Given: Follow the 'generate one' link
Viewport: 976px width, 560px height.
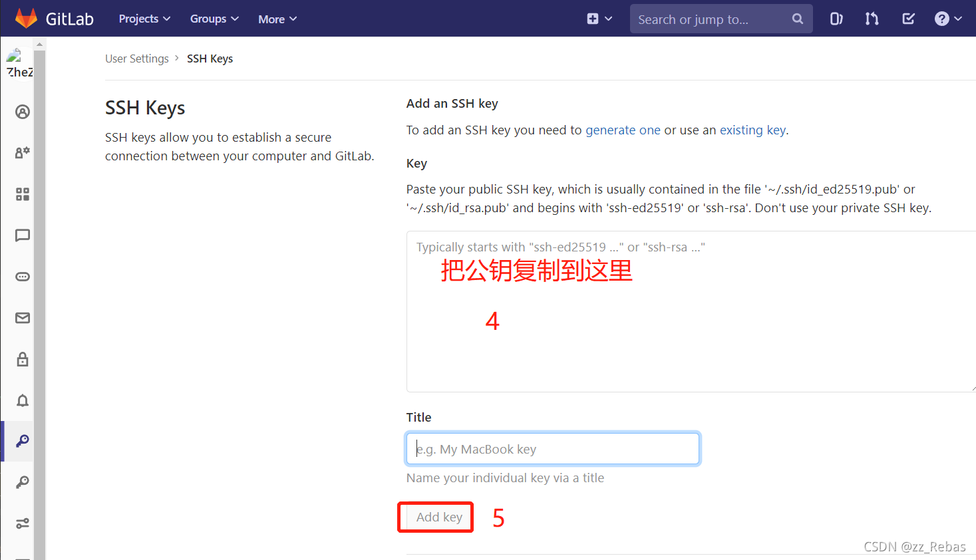Looking at the screenshot, I should 623,130.
